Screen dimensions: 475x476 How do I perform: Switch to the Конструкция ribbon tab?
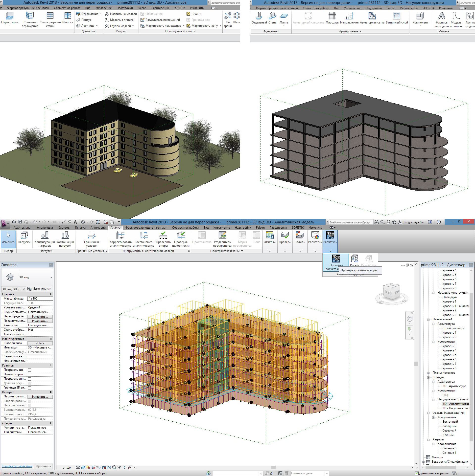pyautogui.click(x=44, y=228)
